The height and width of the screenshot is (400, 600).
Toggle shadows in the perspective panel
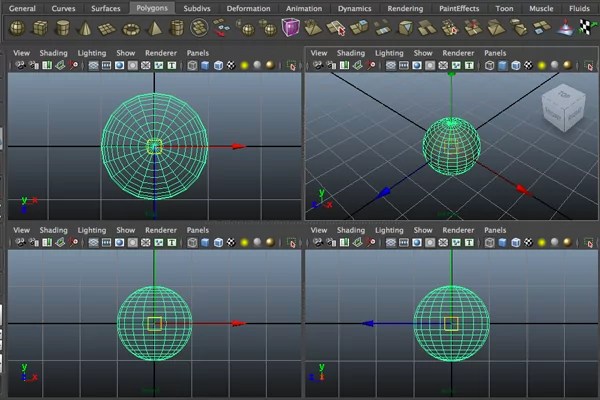(554, 65)
